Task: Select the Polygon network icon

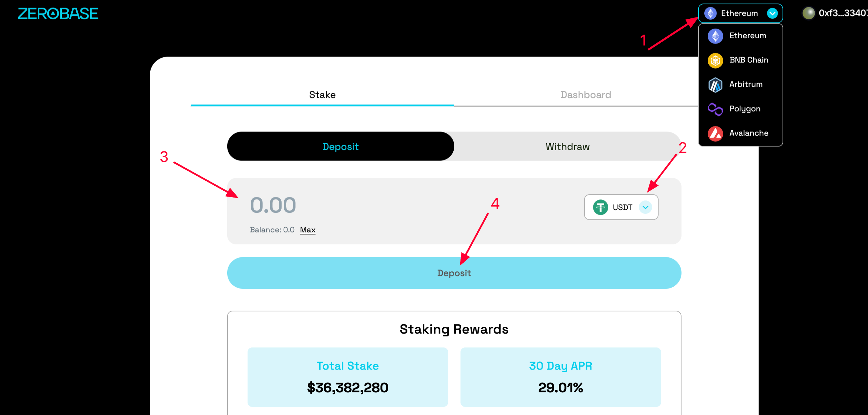Action: tap(715, 109)
